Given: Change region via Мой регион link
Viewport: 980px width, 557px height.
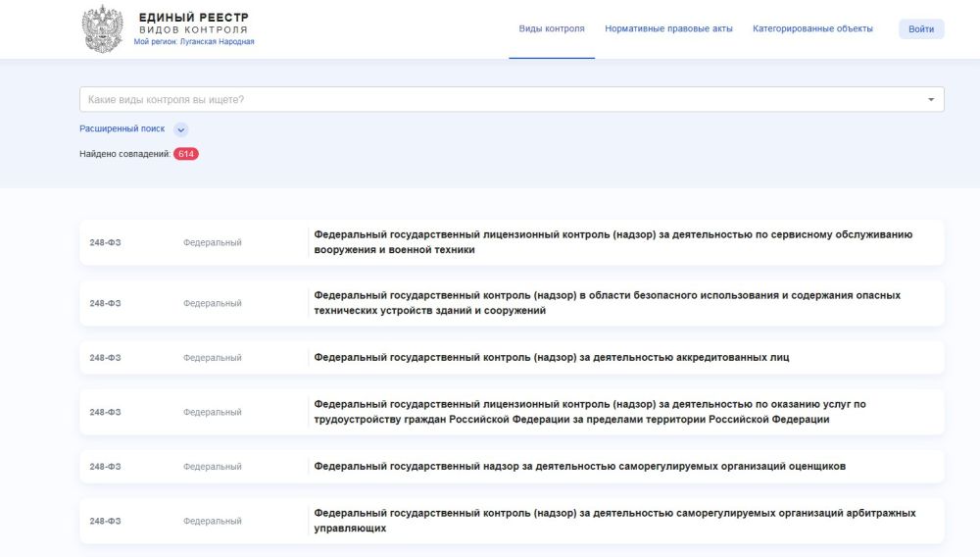Looking at the screenshot, I should [x=194, y=42].
